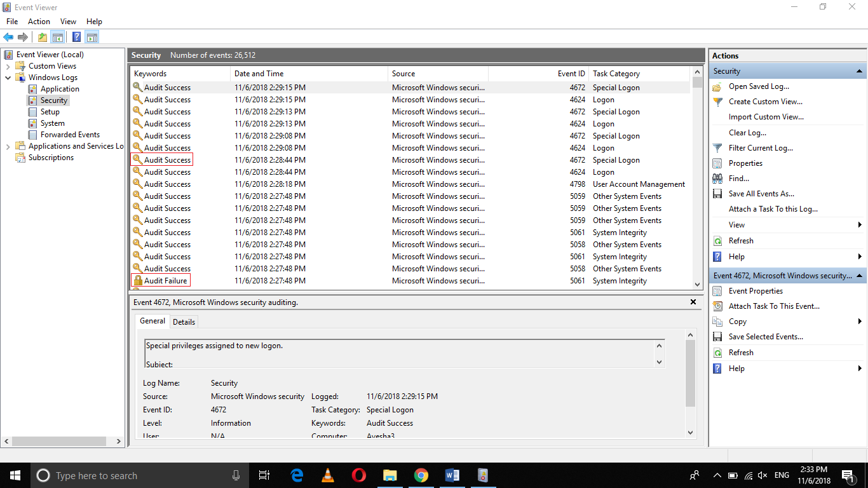This screenshot has height=488, width=868.
Task: Open File Explorer from the taskbar
Action: pos(390,475)
